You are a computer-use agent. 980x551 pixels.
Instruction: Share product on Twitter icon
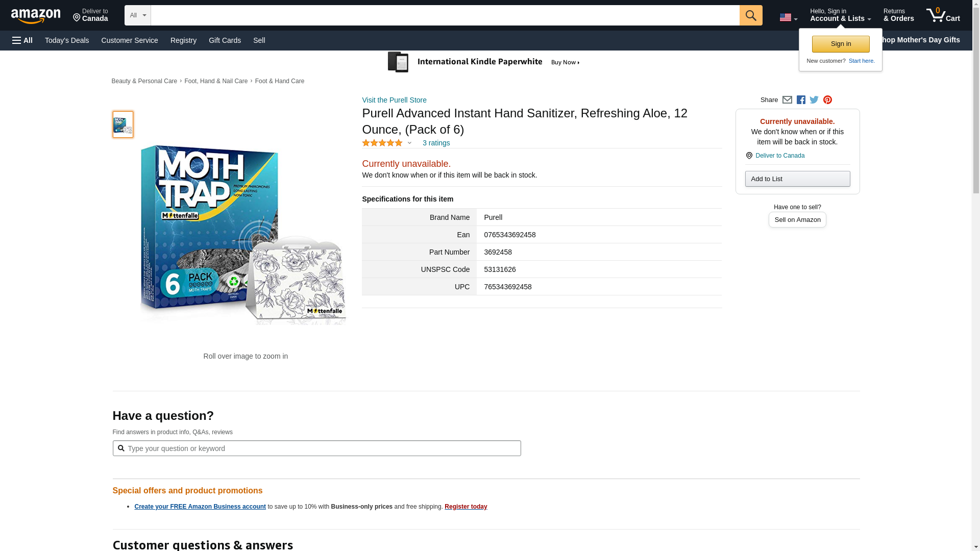tap(814, 100)
